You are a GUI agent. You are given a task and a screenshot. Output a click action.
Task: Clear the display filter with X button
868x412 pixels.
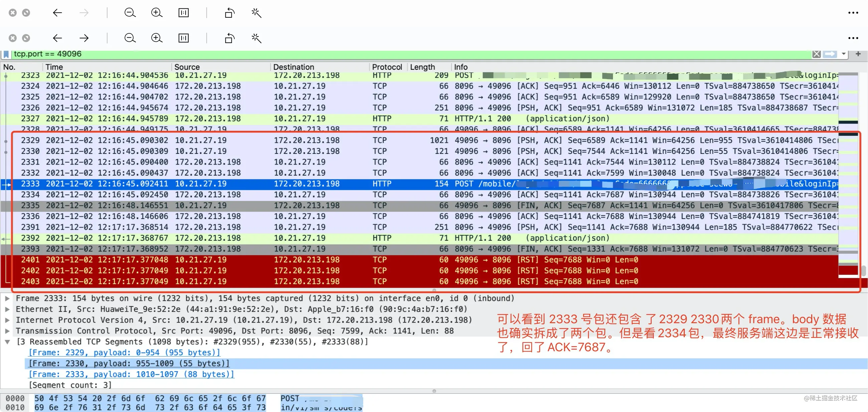click(x=816, y=54)
